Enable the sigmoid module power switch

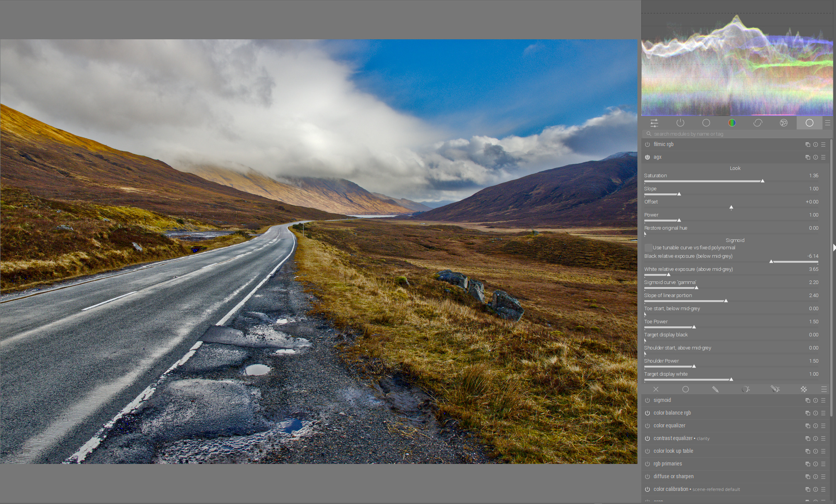(x=647, y=400)
